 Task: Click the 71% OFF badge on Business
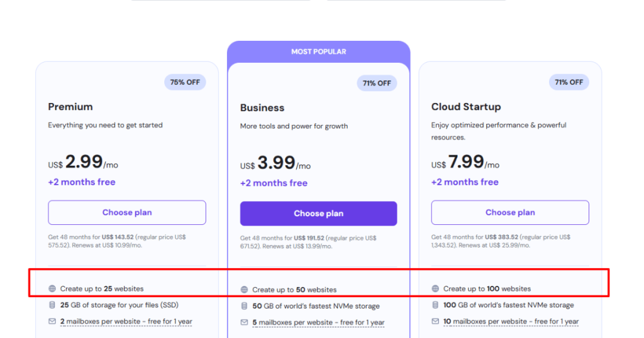click(x=377, y=83)
